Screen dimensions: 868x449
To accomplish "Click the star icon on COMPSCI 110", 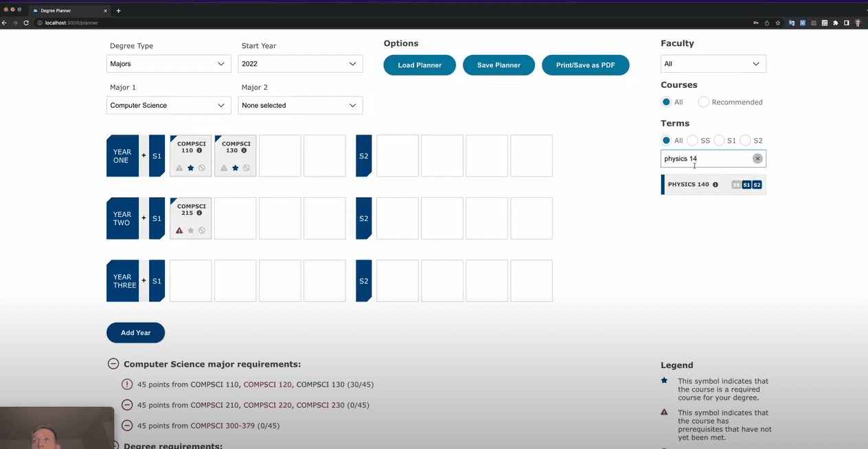I will point(191,168).
